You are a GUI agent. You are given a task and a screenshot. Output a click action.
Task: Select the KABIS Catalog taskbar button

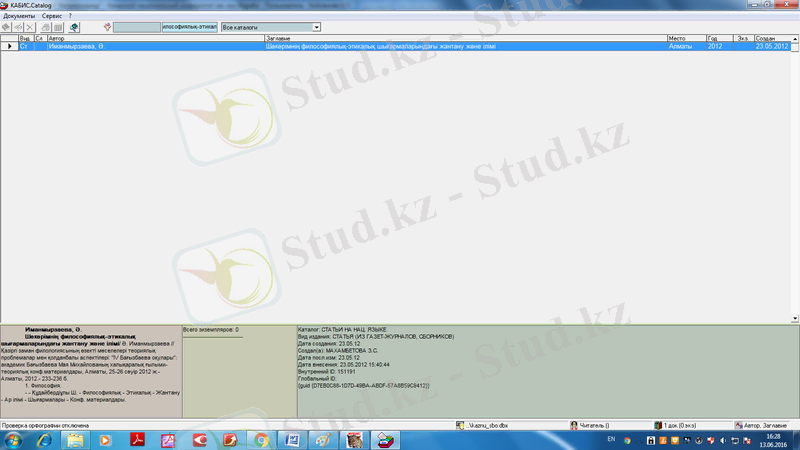point(385,440)
